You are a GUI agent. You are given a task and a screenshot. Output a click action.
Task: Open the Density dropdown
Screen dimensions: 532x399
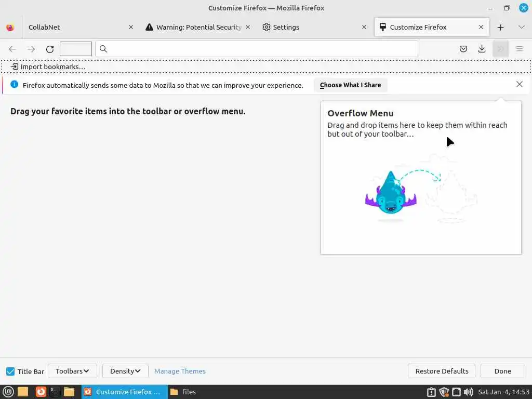(125, 371)
